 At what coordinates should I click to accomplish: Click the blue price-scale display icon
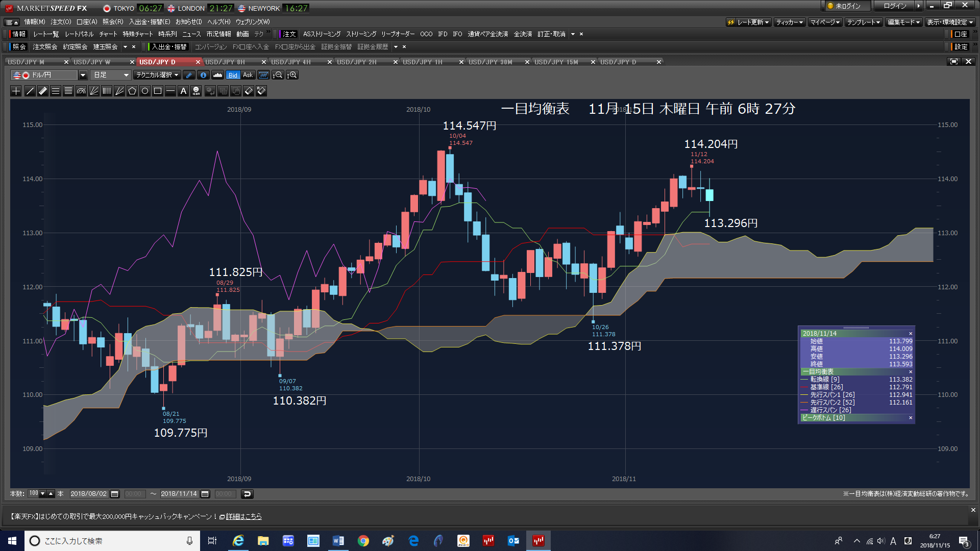pos(263,75)
